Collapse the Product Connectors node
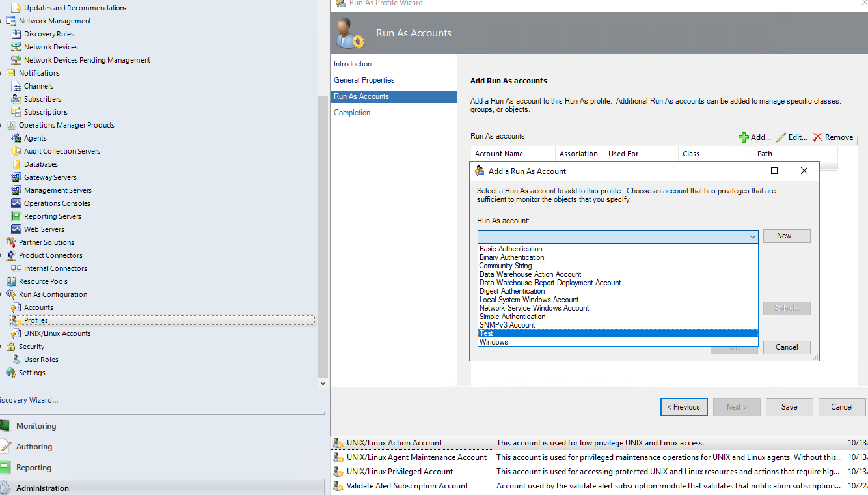Viewport: 868px width, 495px height. click(2, 255)
